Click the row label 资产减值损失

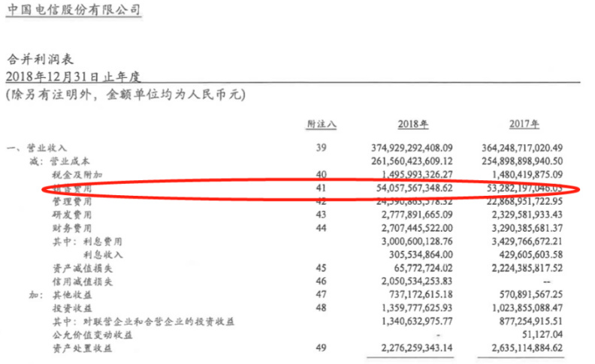(83, 269)
